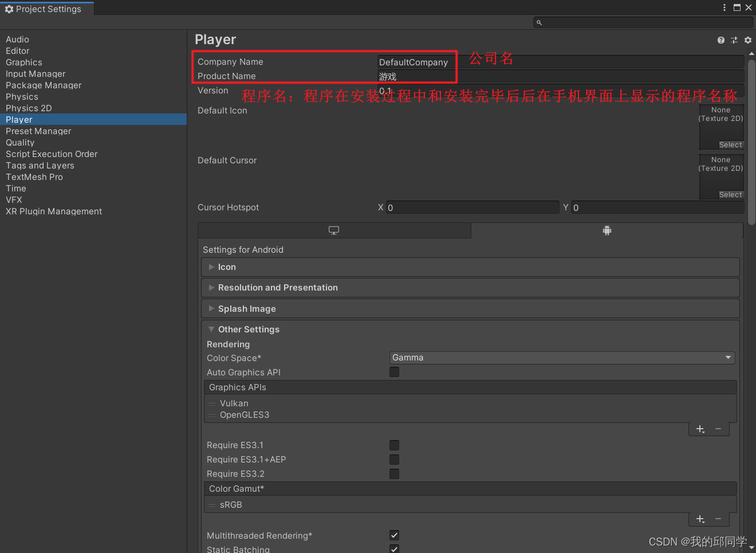Click the search magnifier in the toolbar
The width and height of the screenshot is (756, 553).
pos(538,22)
